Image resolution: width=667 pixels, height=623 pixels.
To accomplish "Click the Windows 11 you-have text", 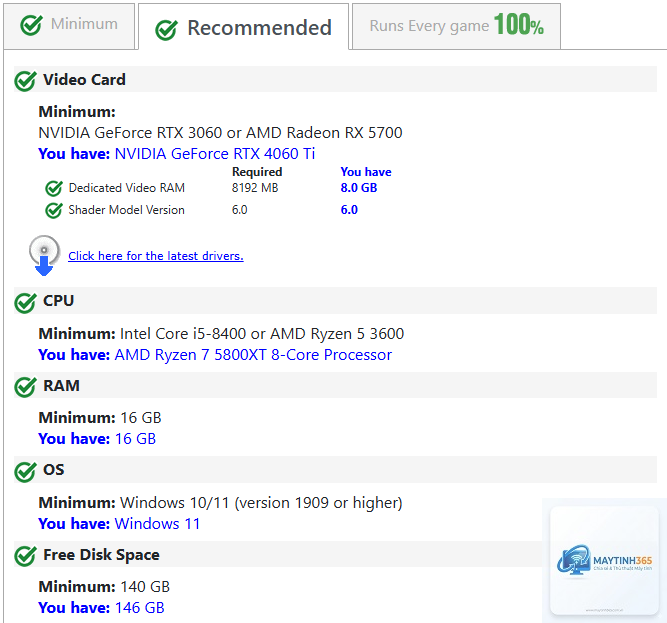I will 157,523.
